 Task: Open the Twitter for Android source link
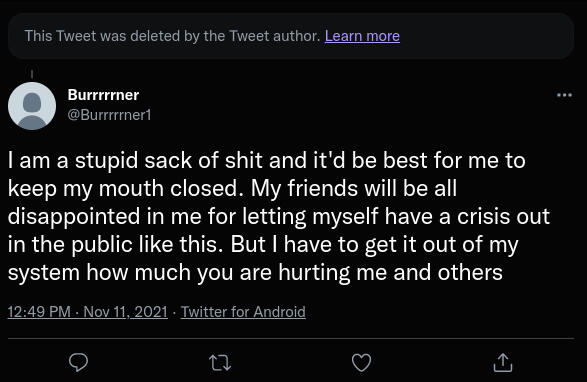pos(243,312)
